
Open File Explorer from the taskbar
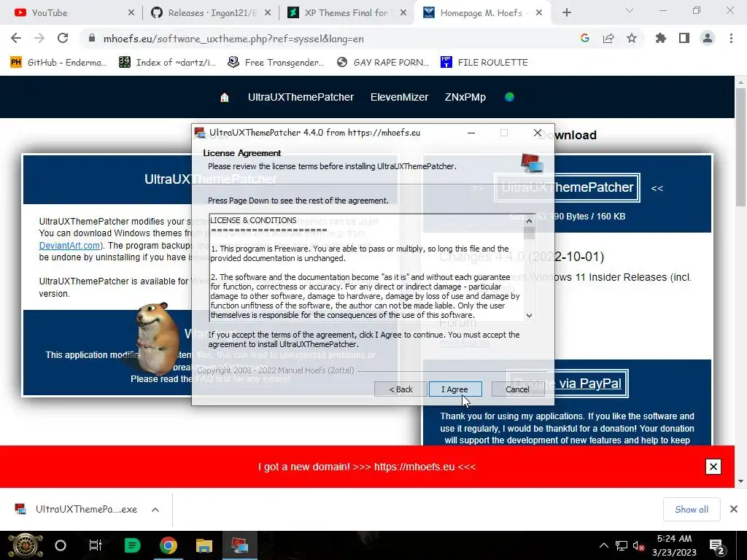[x=204, y=545]
